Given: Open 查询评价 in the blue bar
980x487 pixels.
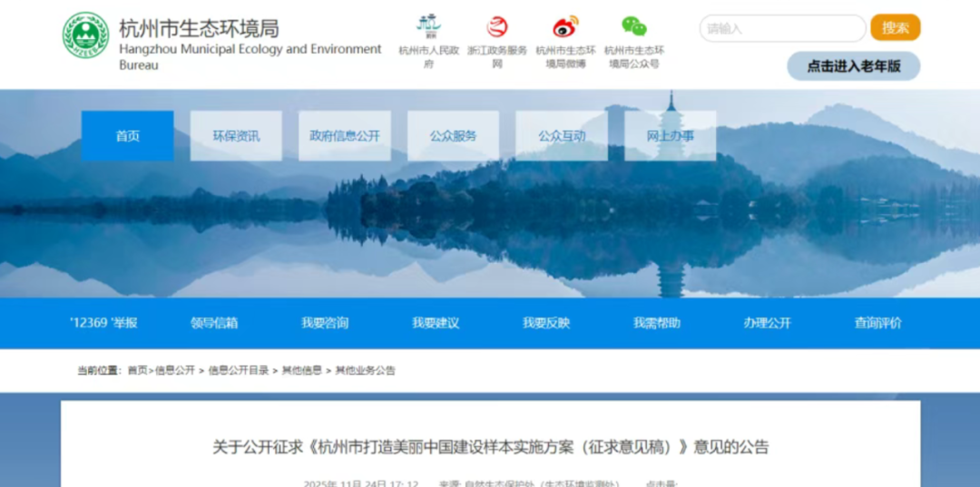Looking at the screenshot, I should click(877, 323).
